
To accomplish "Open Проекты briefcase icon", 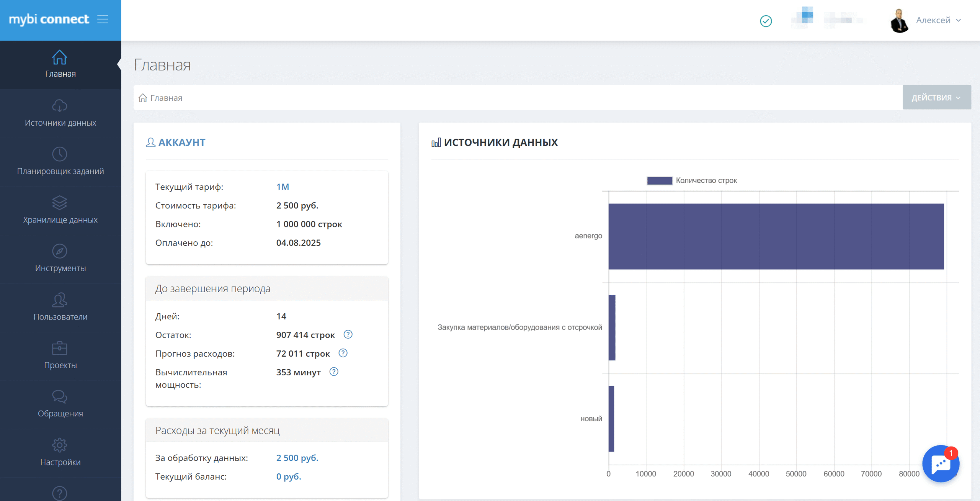I will [59, 348].
